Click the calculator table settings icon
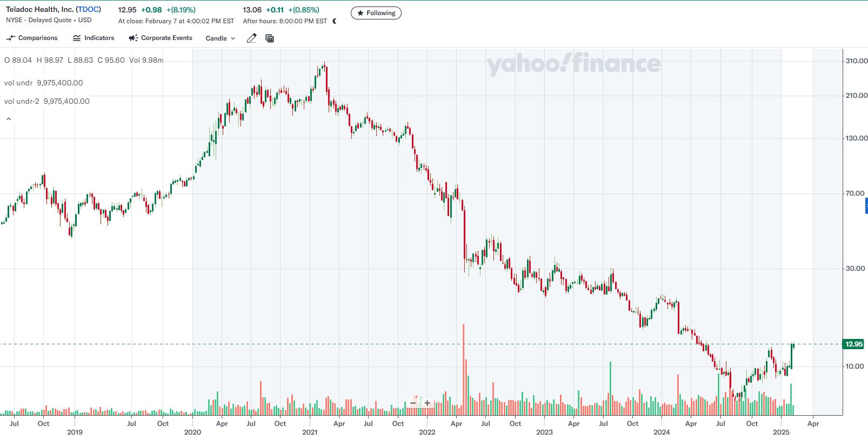This screenshot has height=440, width=868. tap(270, 38)
